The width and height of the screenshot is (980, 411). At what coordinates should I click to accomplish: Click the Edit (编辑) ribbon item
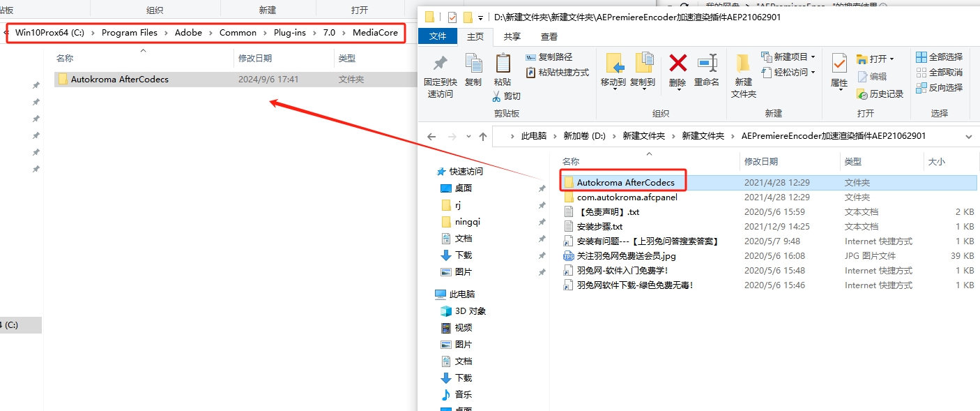pos(872,77)
